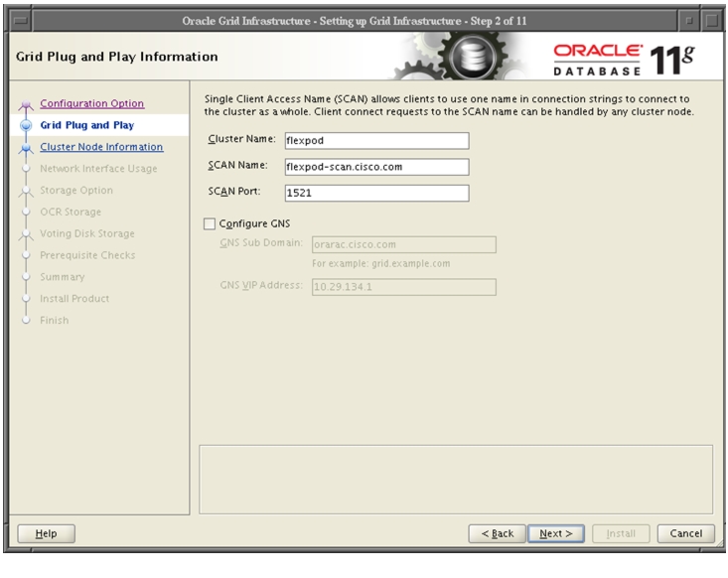Open the Configuration Option step link

click(92, 103)
